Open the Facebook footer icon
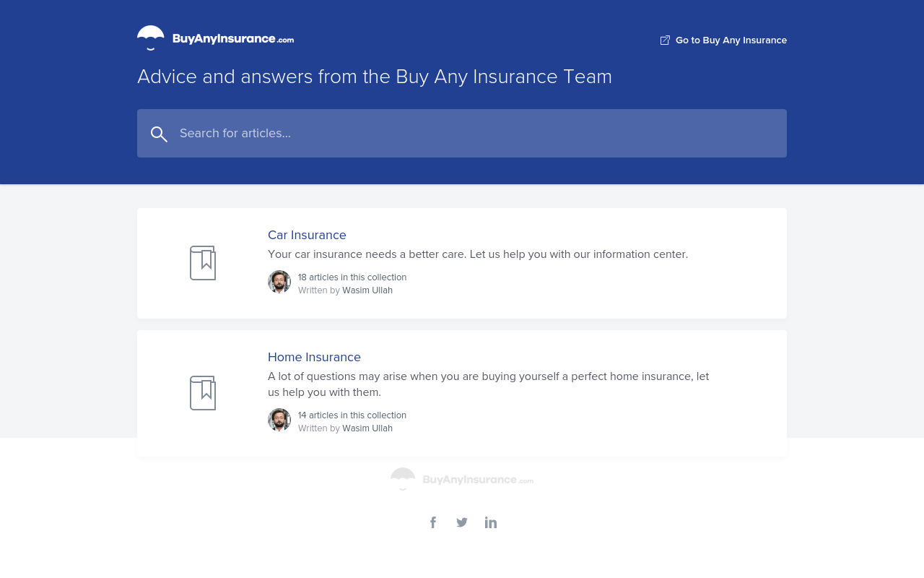 [433, 522]
